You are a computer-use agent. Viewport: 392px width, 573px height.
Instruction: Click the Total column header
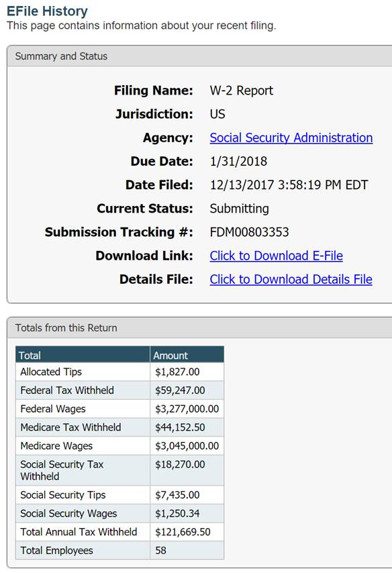(x=83, y=355)
